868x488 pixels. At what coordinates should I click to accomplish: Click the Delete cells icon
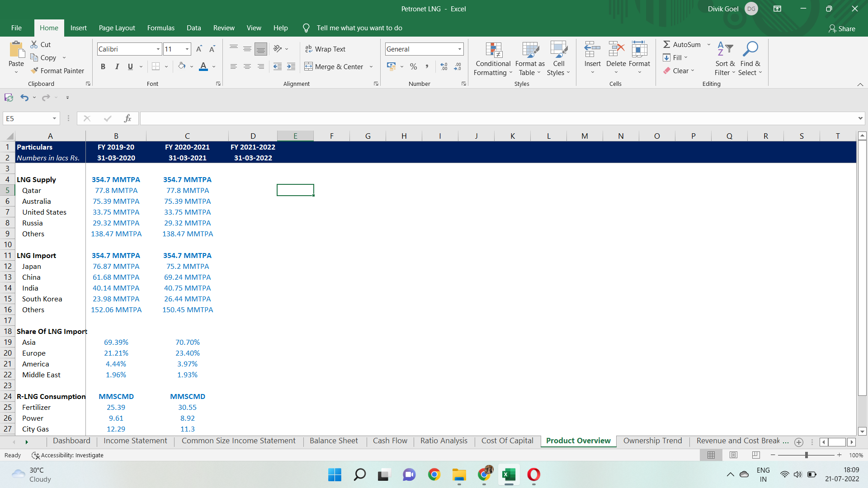(616, 49)
